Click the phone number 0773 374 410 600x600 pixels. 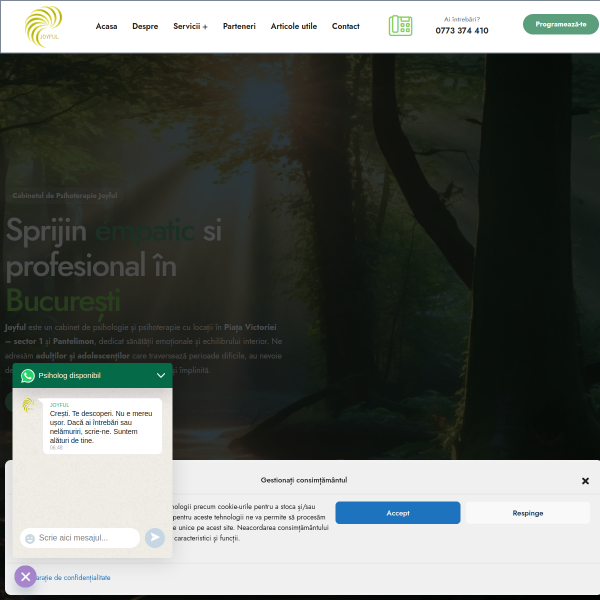tap(462, 31)
